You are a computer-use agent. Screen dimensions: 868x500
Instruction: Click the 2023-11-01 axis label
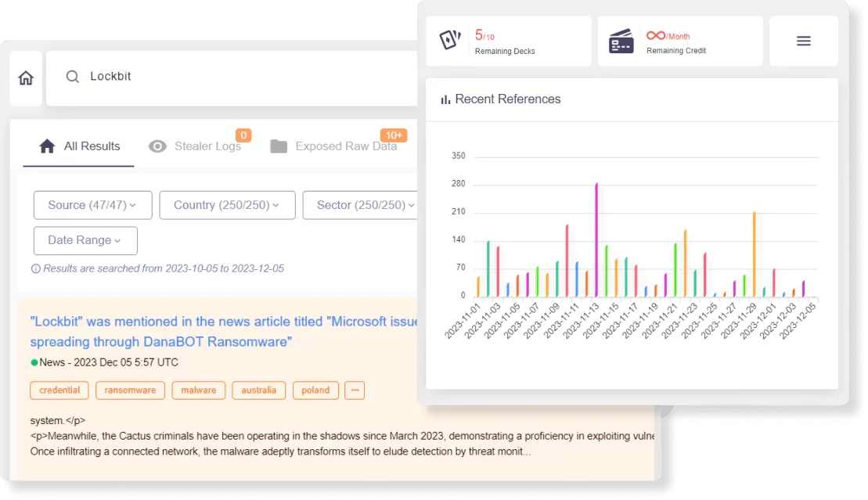click(463, 320)
